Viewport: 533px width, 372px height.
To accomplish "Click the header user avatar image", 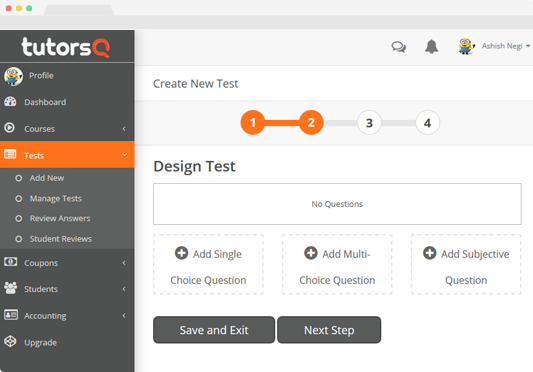I will tap(467, 46).
